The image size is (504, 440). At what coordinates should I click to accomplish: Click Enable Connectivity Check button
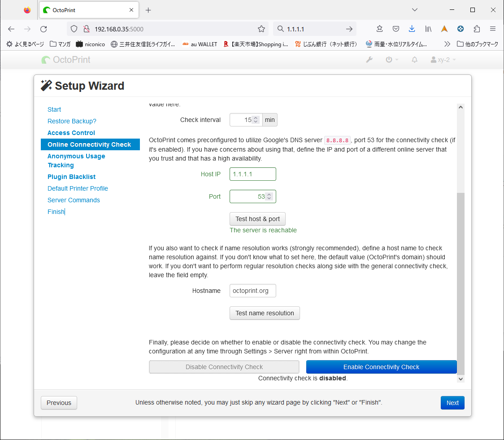381,367
